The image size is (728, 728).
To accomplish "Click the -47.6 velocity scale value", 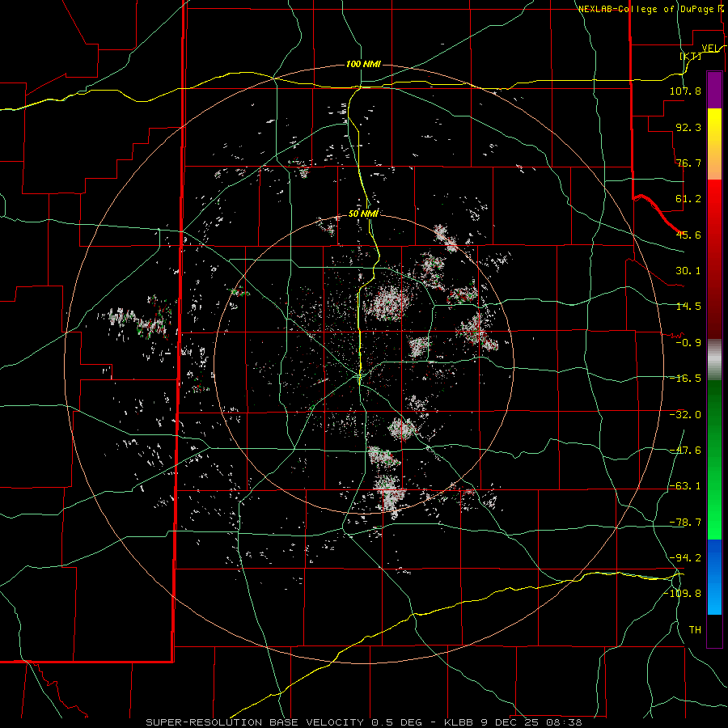I will (x=685, y=451).
